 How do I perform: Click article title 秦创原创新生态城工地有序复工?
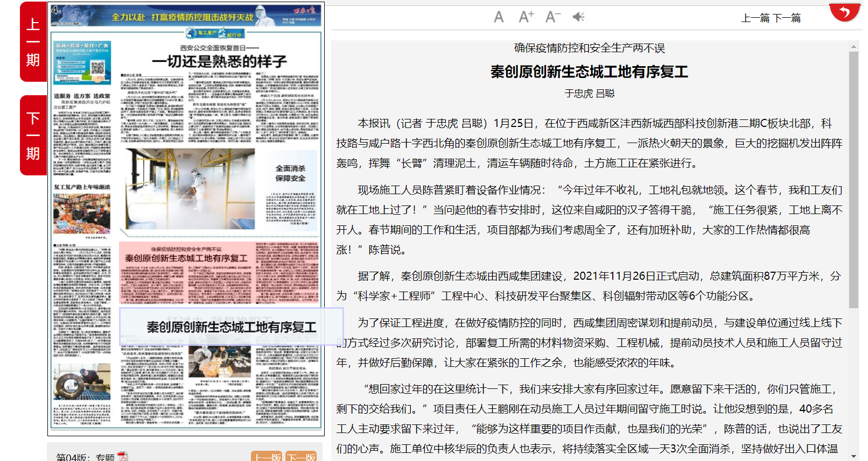coord(589,72)
